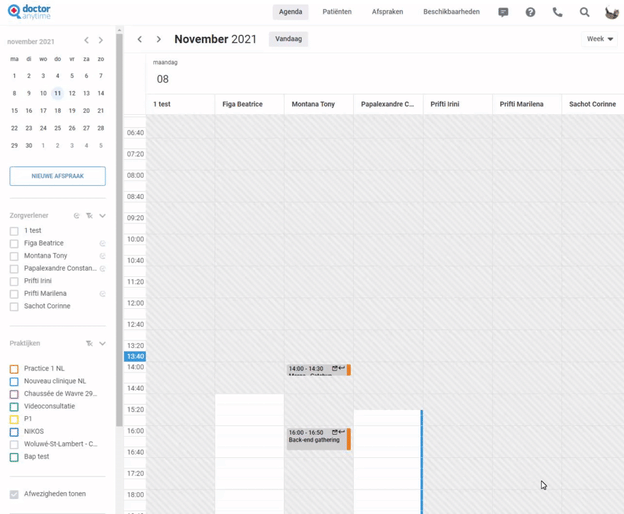The image size is (624, 514).
Task: Click the search magnifier icon
Action: tap(584, 12)
